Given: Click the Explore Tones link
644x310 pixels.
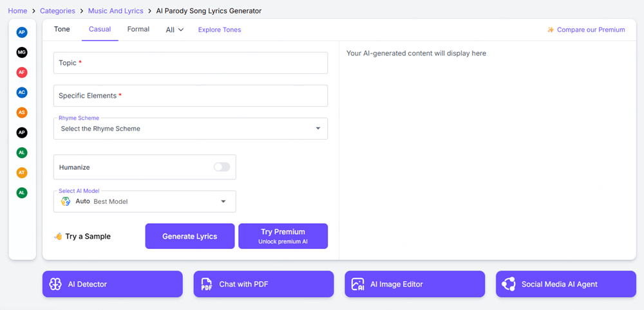Looking at the screenshot, I should pyautogui.click(x=220, y=30).
